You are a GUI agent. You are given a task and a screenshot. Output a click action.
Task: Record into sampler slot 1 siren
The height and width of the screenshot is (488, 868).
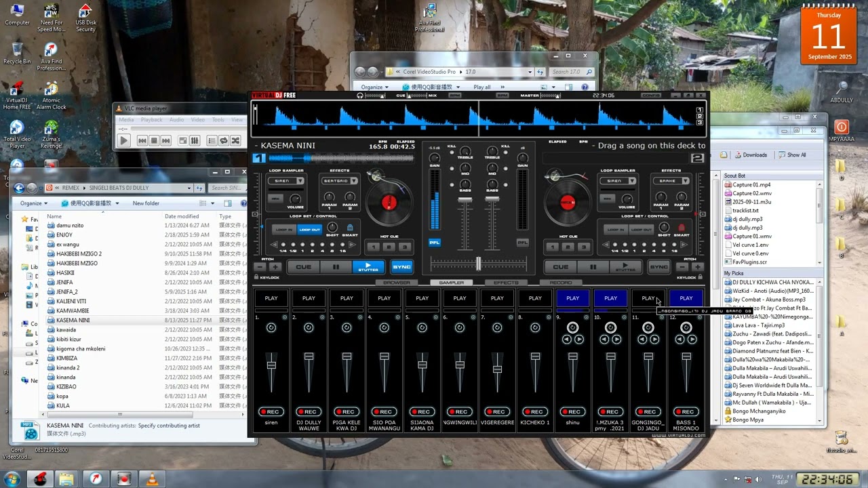271,411
